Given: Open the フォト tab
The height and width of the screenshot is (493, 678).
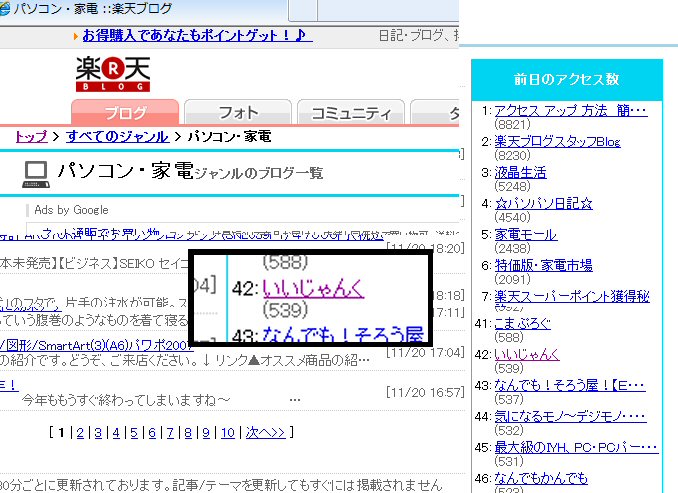Looking at the screenshot, I should coord(238,112).
